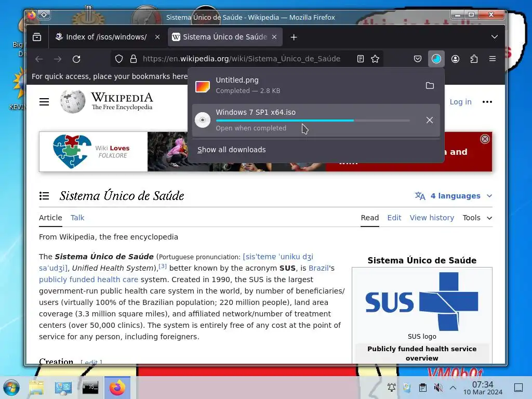The image size is (532, 399).
Task: Show Untitled.png in its containing folder
Action: [430, 86]
